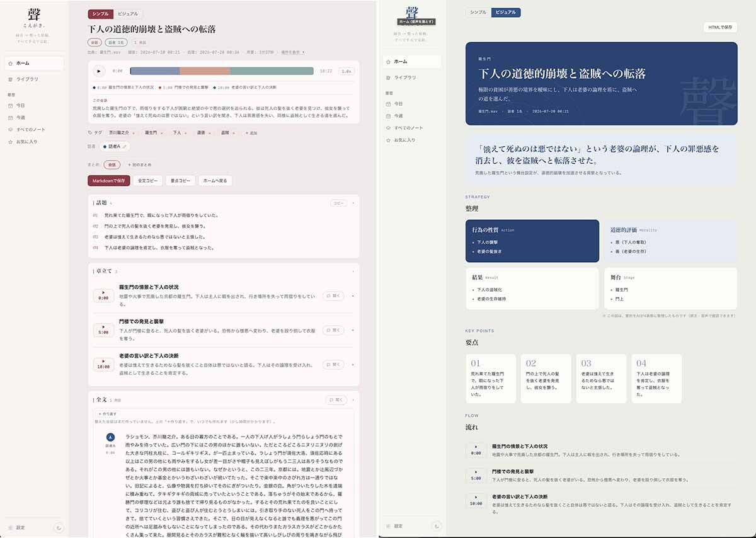The width and height of the screenshot is (756, 538).
Task: Select key point card 03
Action: pos(601,378)
